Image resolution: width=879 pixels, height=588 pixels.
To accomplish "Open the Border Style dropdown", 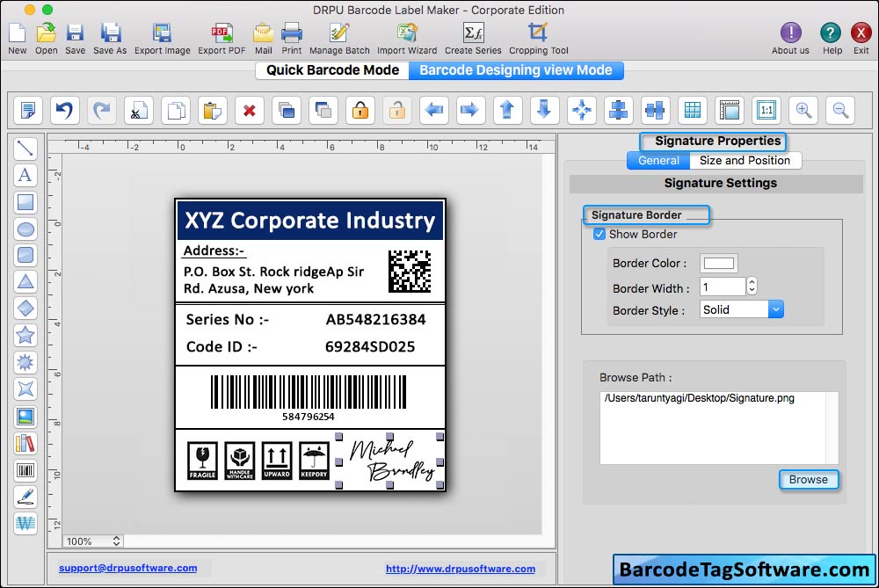I will [x=741, y=309].
